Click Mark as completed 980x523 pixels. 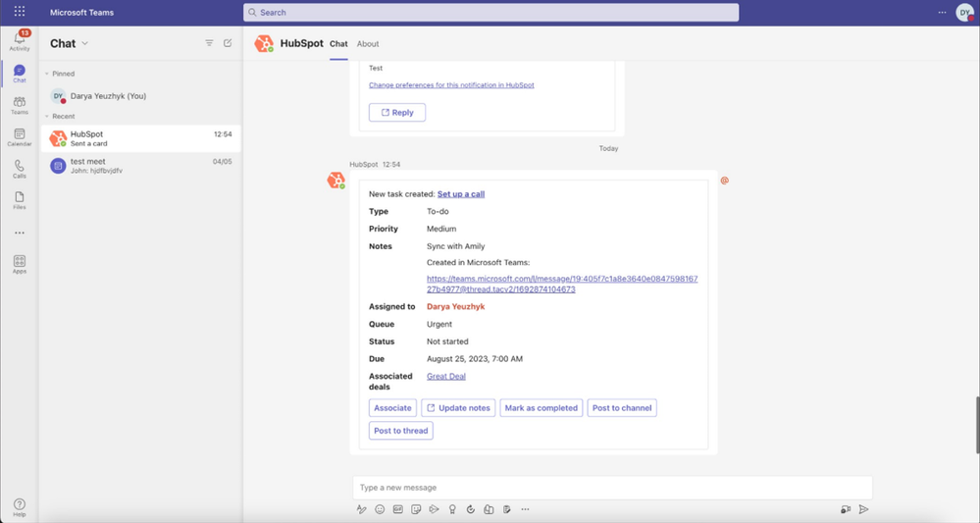(542, 408)
